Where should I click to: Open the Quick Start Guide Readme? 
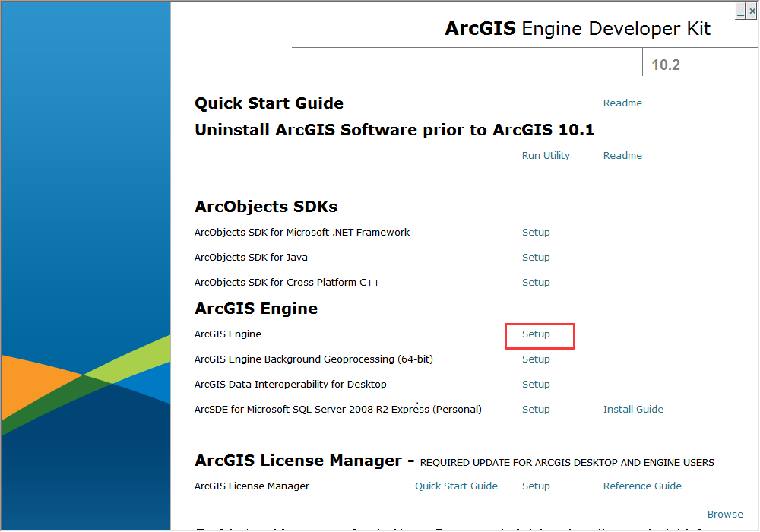point(622,103)
